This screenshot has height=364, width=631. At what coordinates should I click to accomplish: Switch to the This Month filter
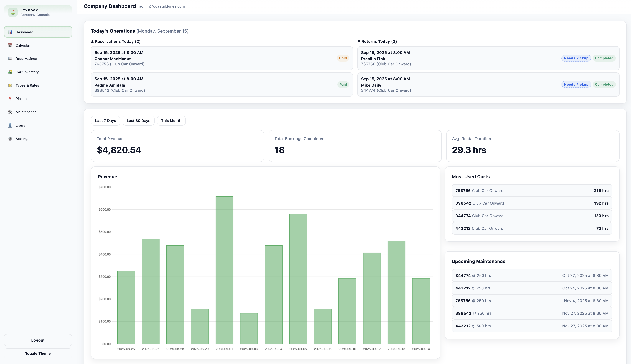pos(171,120)
